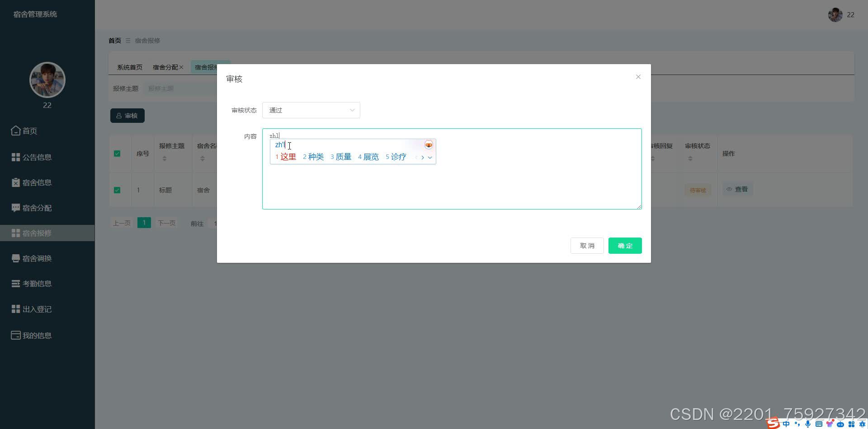Toggle IME punctuation mode icon

(x=797, y=424)
